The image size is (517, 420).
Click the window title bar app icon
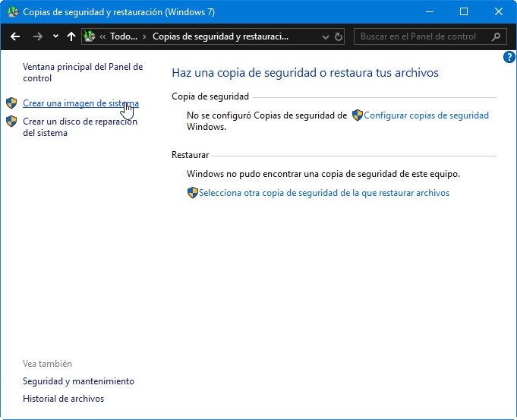tap(13, 12)
